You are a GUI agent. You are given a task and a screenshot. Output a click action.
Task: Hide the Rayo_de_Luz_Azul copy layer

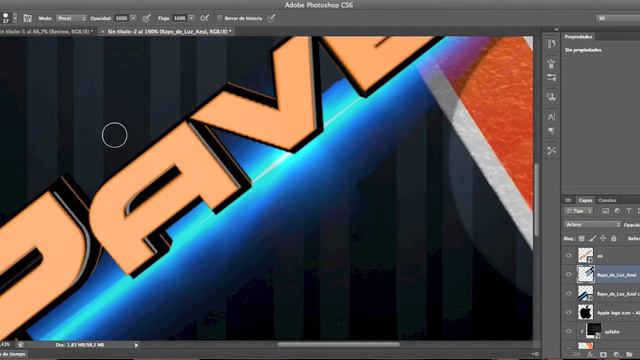[569, 293]
